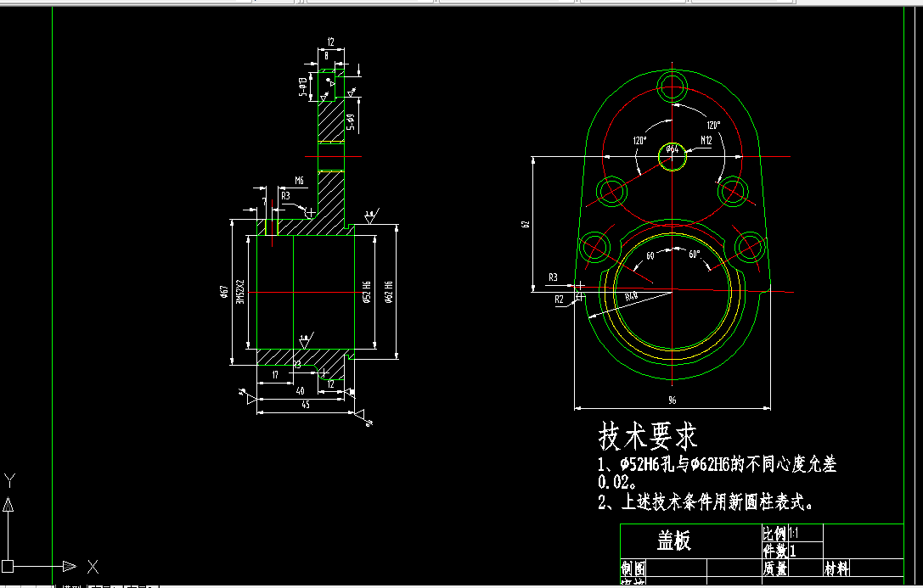Click the R3 fillet callout on the left view
The height and width of the screenshot is (588, 923).
[x=552, y=276]
